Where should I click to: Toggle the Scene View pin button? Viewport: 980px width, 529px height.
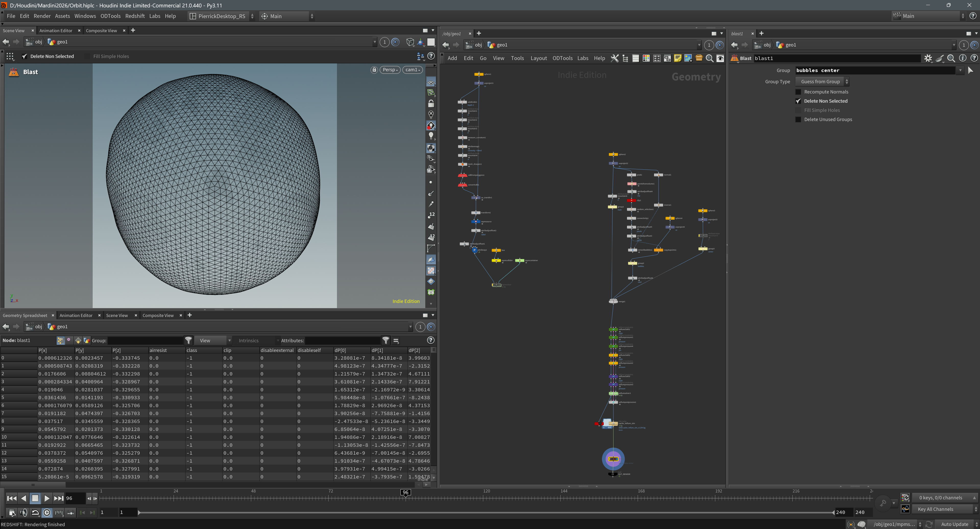click(395, 42)
